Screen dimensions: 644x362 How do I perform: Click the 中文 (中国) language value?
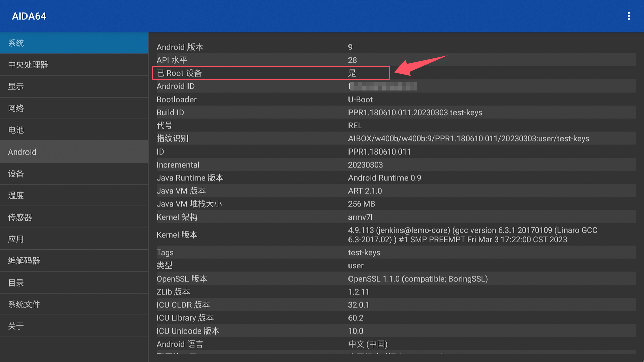pyautogui.click(x=368, y=344)
